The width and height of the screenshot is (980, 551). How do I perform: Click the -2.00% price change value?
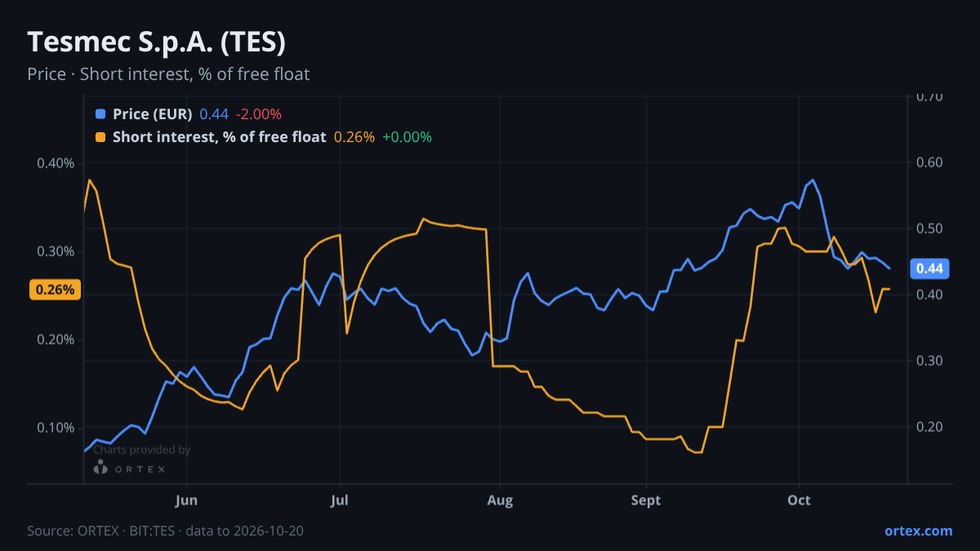258,114
